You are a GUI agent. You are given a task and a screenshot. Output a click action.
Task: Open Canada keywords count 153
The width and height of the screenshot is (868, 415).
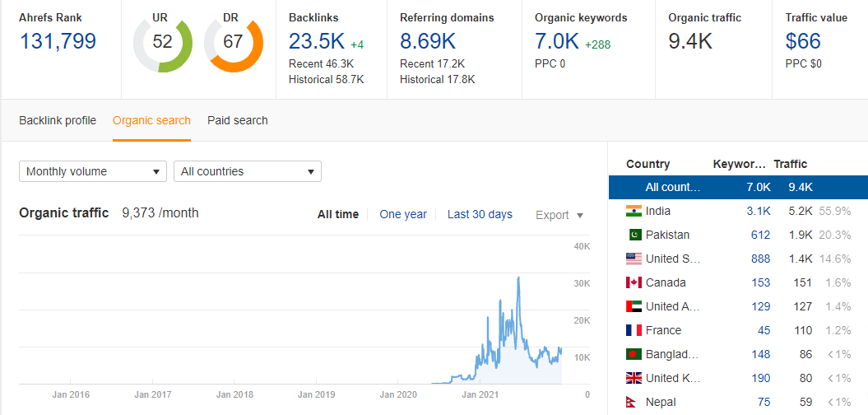pos(760,282)
